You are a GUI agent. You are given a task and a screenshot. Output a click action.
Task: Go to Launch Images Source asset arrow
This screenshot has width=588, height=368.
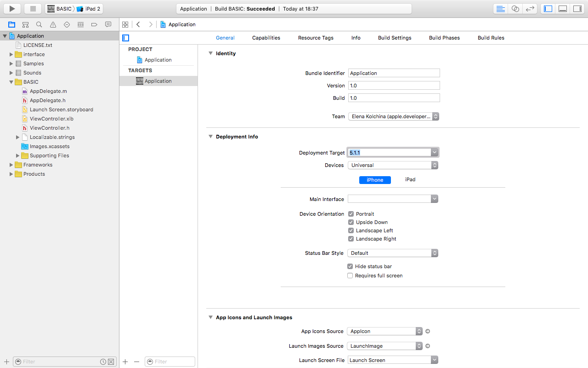tap(428, 346)
